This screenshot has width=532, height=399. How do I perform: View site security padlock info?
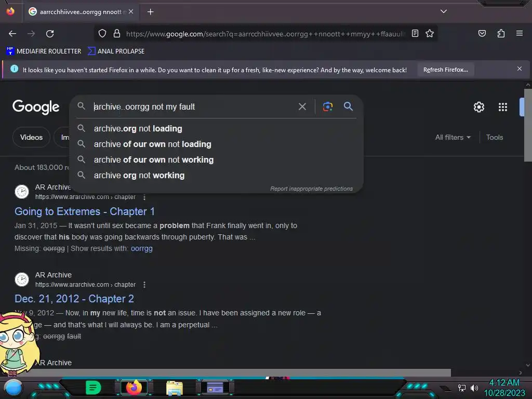point(117,33)
